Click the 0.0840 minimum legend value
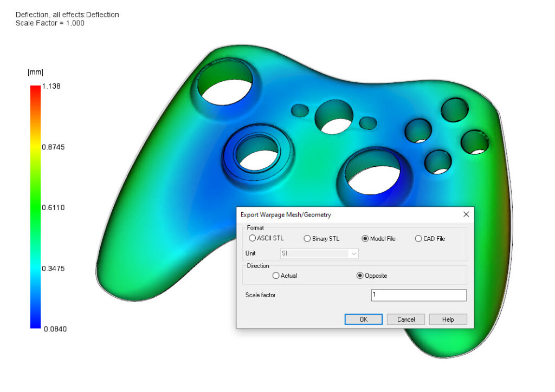The image size is (555, 392). pyautogui.click(x=55, y=329)
